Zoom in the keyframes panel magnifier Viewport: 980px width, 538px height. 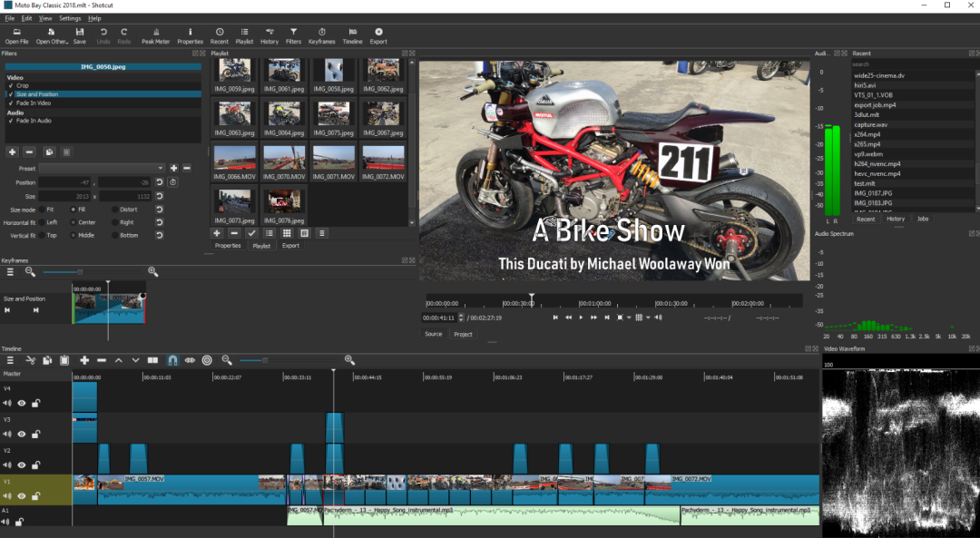[152, 272]
